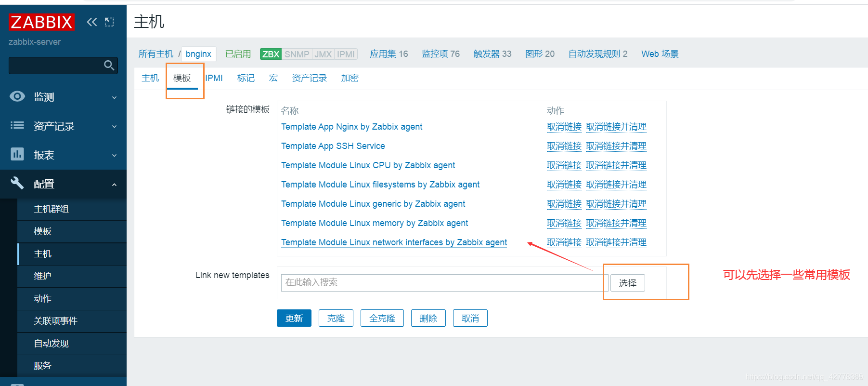Open Template Module Linux memory template
The width and height of the screenshot is (868, 386).
pyautogui.click(x=375, y=223)
